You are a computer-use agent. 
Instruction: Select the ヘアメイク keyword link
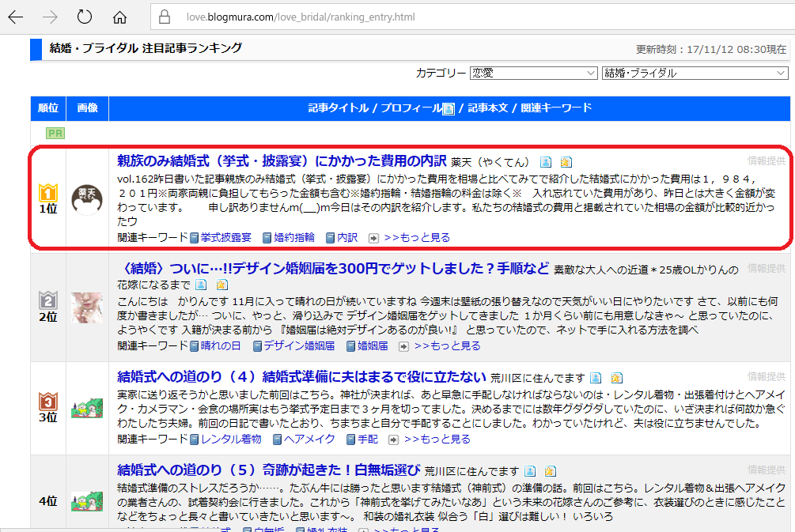click(309, 440)
